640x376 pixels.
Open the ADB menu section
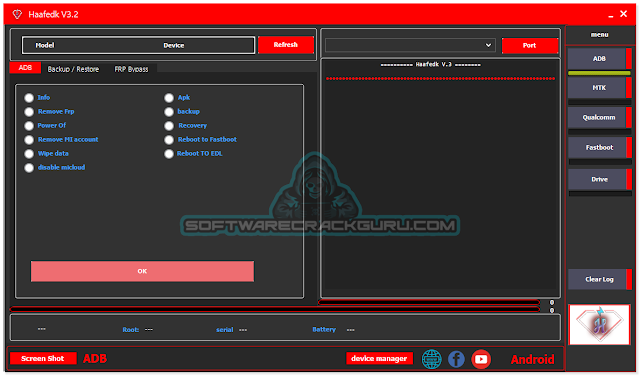click(x=599, y=59)
